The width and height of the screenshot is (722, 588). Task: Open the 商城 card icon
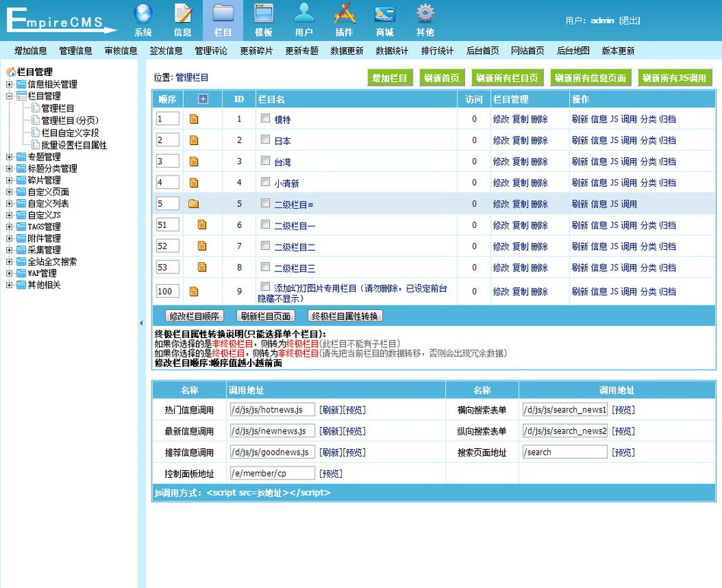(x=385, y=14)
